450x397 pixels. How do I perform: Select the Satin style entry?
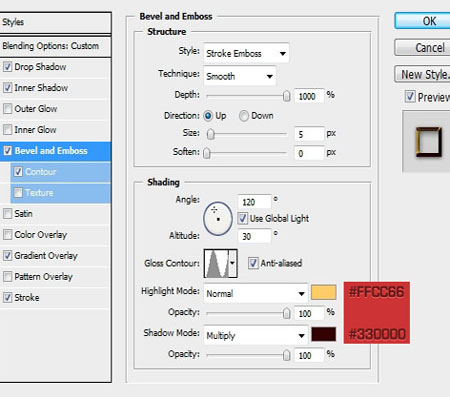[x=23, y=214]
